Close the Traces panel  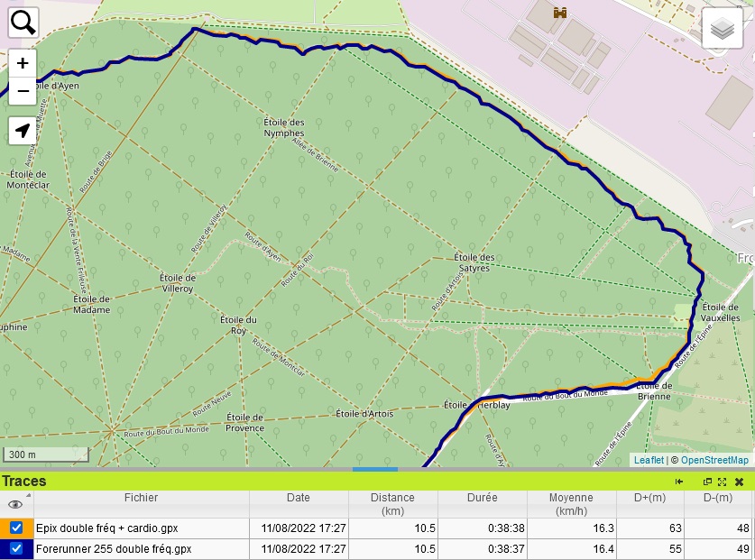[x=738, y=482]
